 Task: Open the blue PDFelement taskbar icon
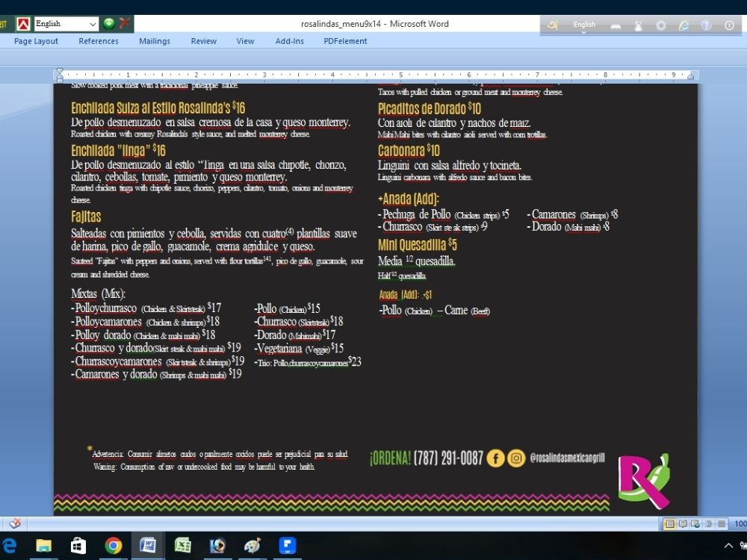click(x=288, y=545)
